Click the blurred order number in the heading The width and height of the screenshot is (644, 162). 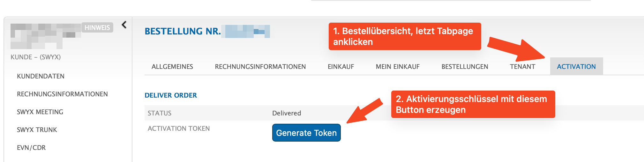[247, 31]
